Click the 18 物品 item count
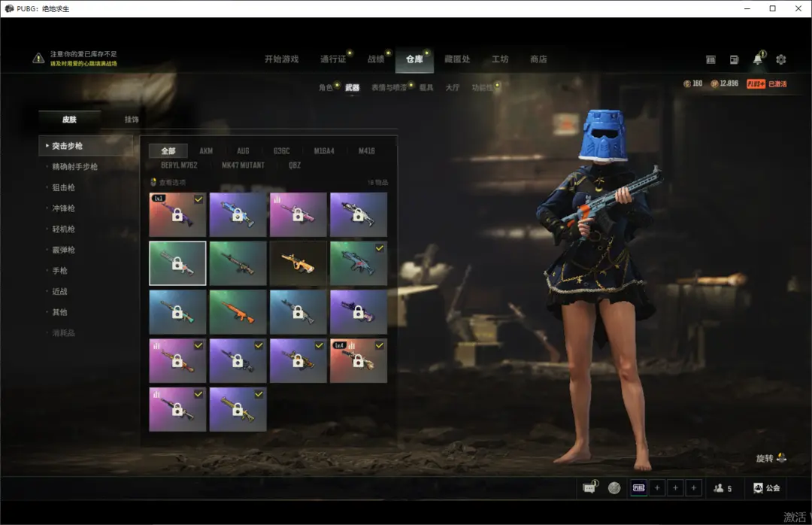The image size is (812, 525). [377, 183]
